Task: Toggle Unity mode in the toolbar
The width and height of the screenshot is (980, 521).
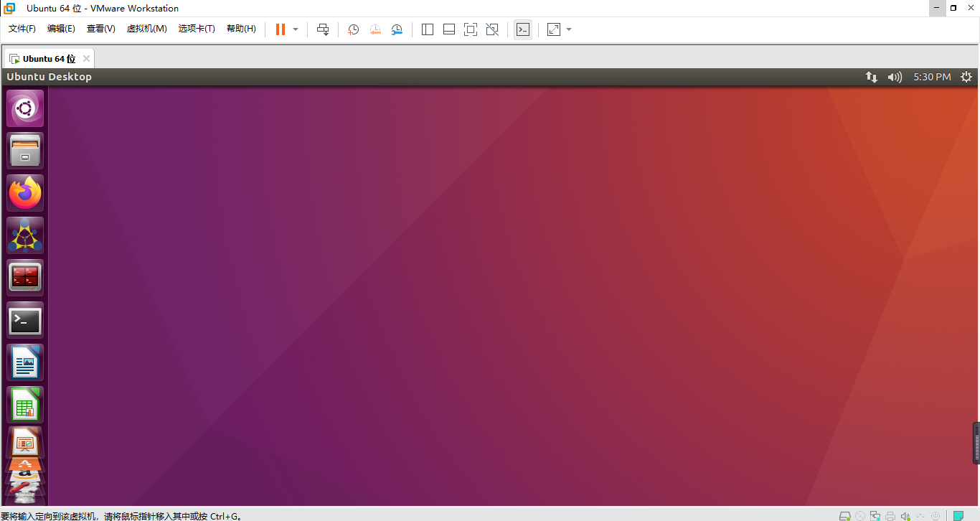Action: (492, 29)
